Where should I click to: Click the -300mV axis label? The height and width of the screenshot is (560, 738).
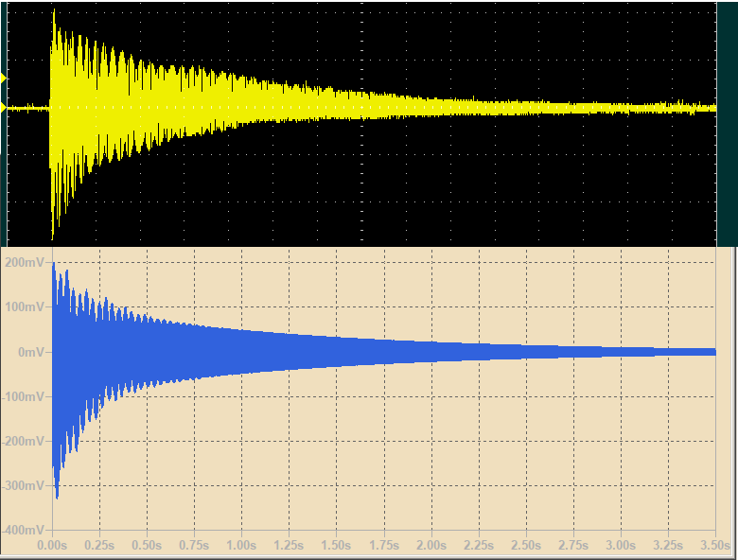tap(23, 485)
